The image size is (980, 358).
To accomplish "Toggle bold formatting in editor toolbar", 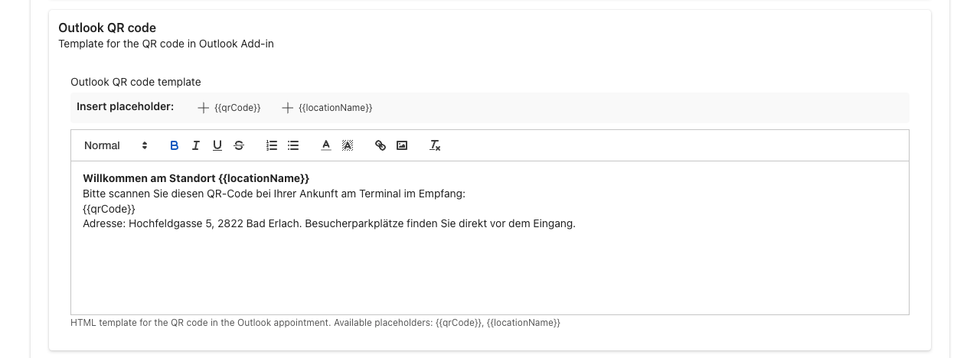I will tap(174, 145).
